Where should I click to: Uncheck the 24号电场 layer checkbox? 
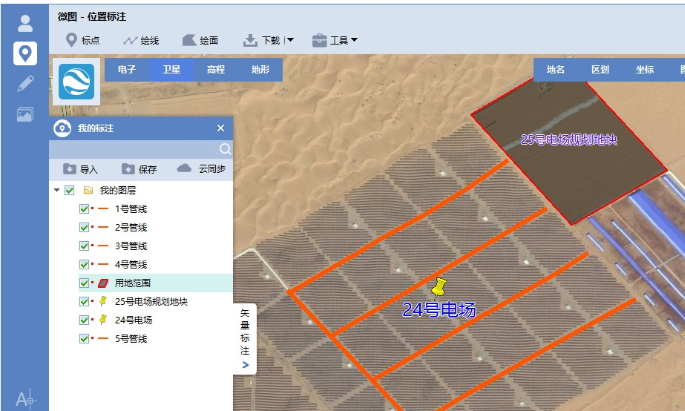point(84,320)
